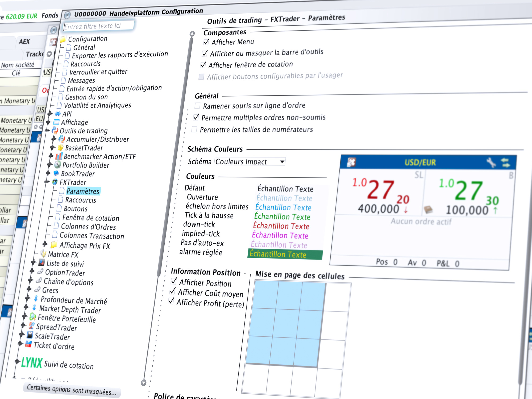
Task: Click the tree scrollbar up arrow
Action: pyautogui.click(x=192, y=34)
